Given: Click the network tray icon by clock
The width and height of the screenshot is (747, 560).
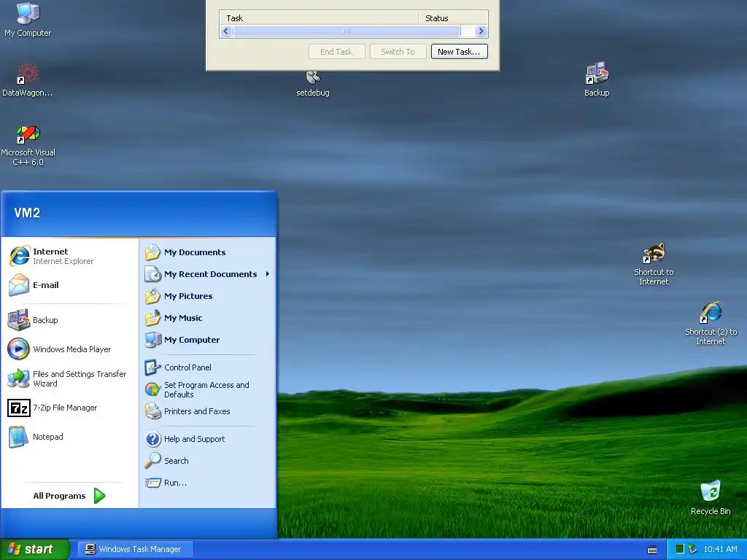Looking at the screenshot, I should [x=693, y=549].
